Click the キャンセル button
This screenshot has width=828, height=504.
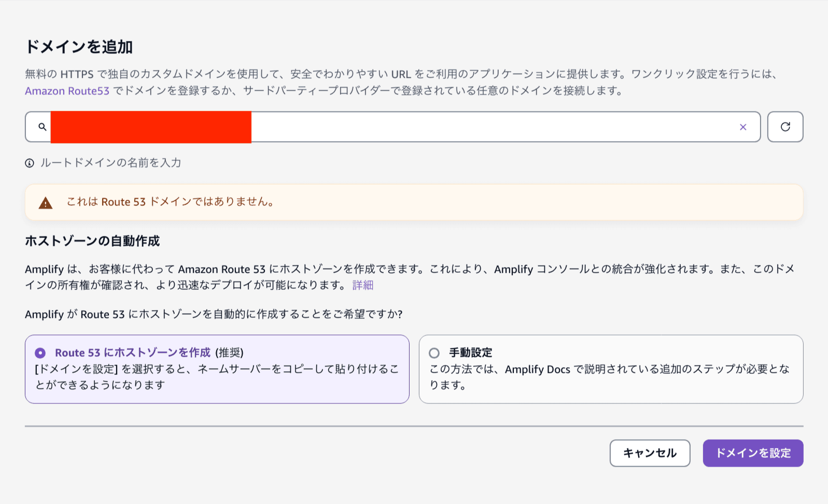pyautogui.click(x=650, y=453)
